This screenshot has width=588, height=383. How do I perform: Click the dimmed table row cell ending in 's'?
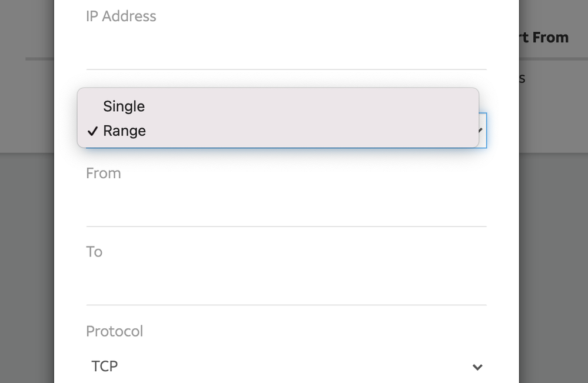pyautogui.click(x=522, y=78)
